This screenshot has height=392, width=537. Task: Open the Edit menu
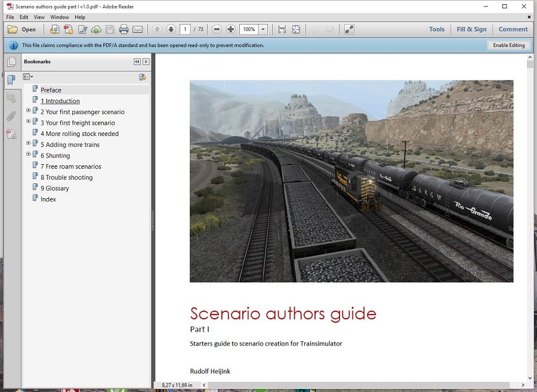point(24,17)
